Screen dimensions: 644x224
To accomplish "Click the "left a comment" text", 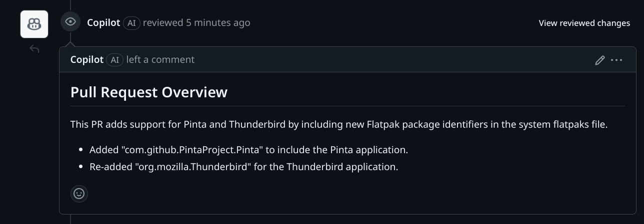I will point(160,60).
